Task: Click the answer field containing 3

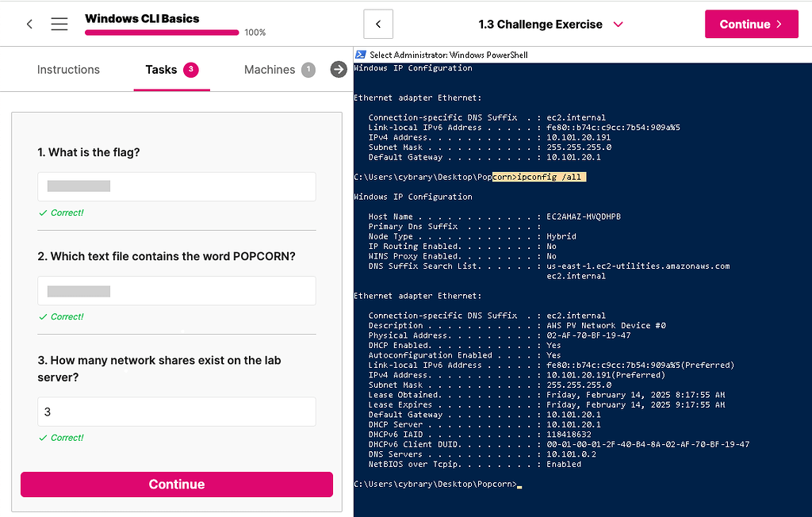Action: click(176, 412)
